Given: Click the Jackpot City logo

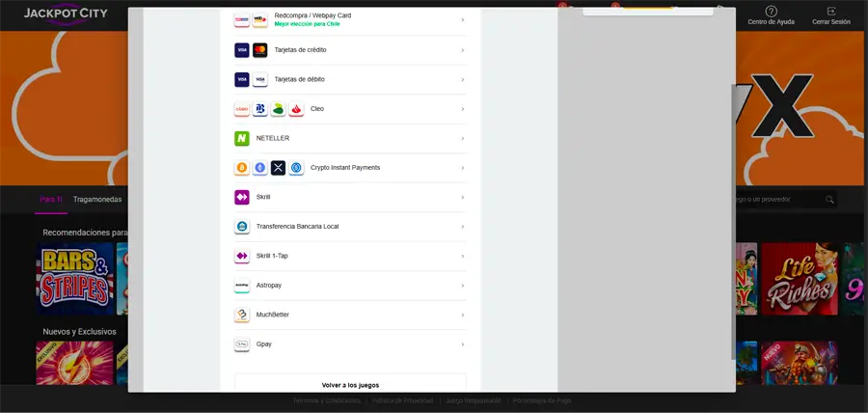Looking at the screenshot, I should (x=66, y=14).
